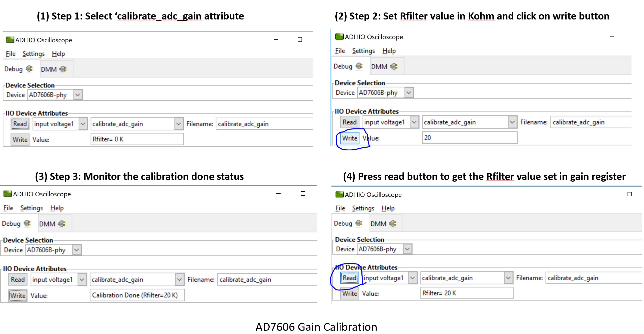Expand the input voltage1 channel dropdown in Step 3 window
The image size is (644, 334).
tap(82, 279)
